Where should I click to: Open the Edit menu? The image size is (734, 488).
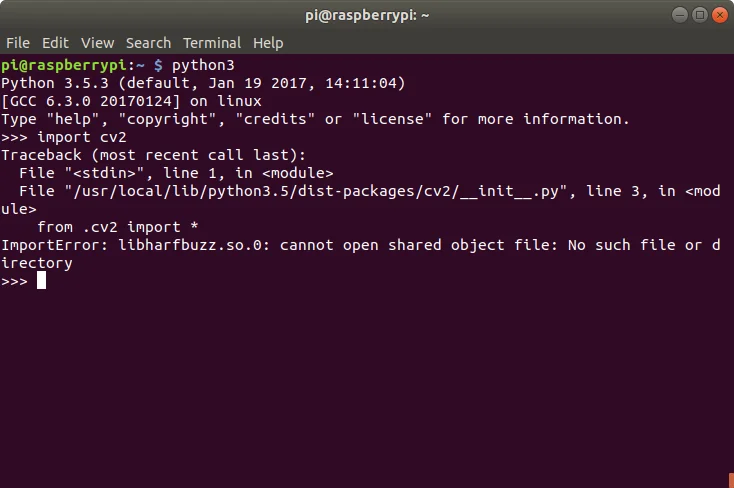pyautogui.click(x=55, y=43)
